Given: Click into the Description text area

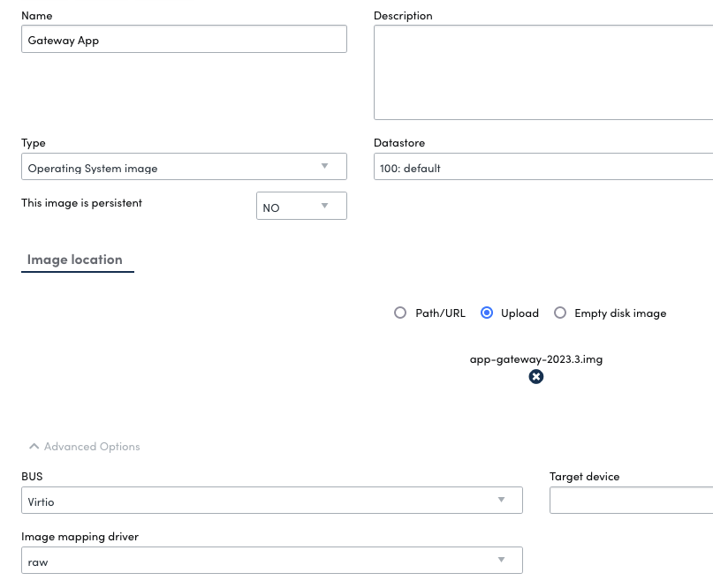Looking at the screenshot, I should point(542,72).
